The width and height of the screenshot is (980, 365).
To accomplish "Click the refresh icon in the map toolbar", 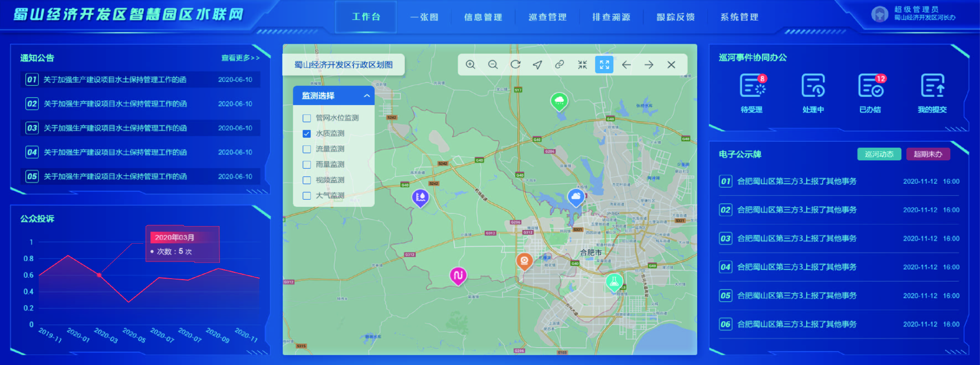I will pyautogui.click(x=516, y=65).
